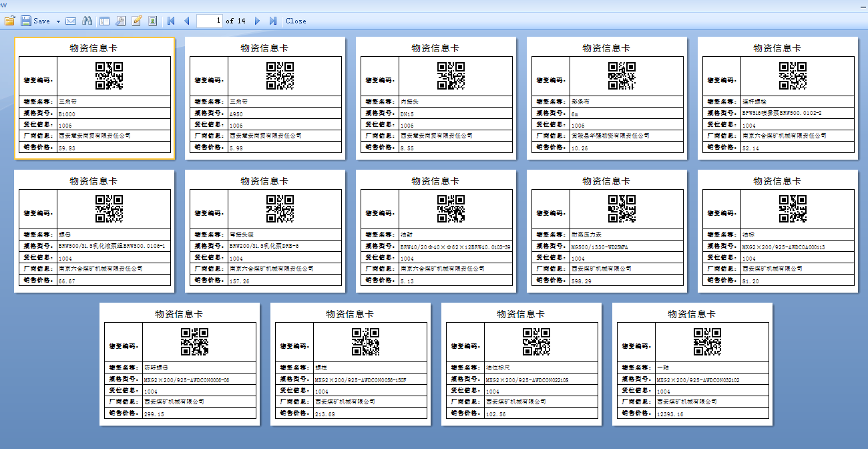Select the card priced 5.13
868x449 pixels.
436,231
